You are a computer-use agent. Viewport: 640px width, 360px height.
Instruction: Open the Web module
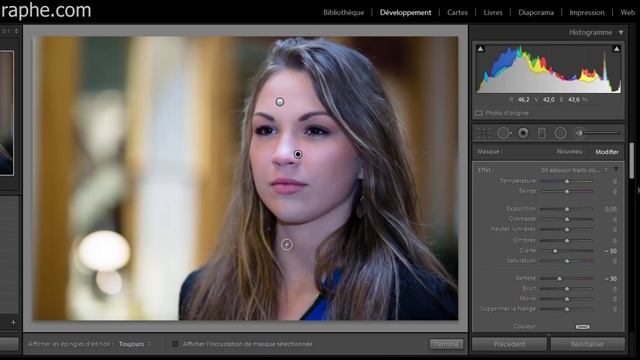tap(628, 13)
